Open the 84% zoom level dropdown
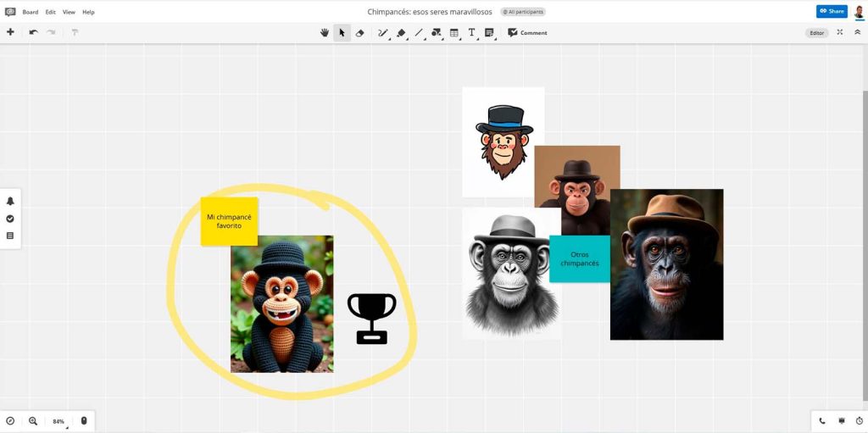Screen dimensions: 868x433 [x=59, y=421]
